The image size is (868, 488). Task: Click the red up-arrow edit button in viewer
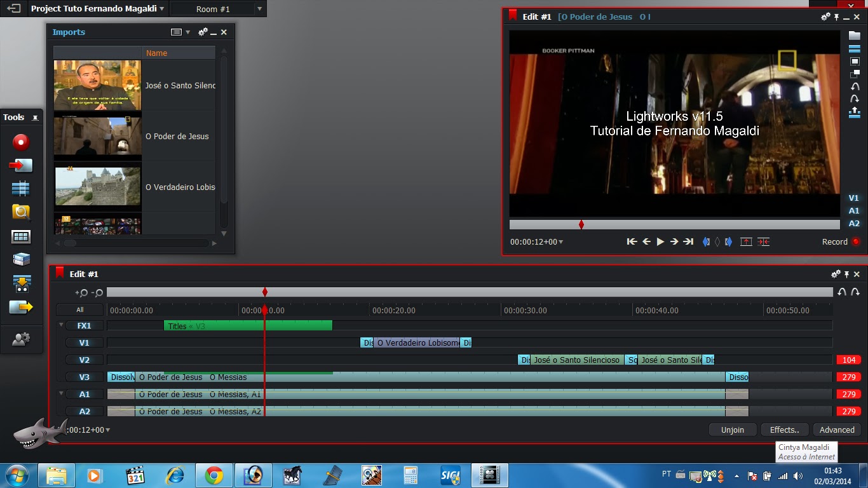click(746, 241)
